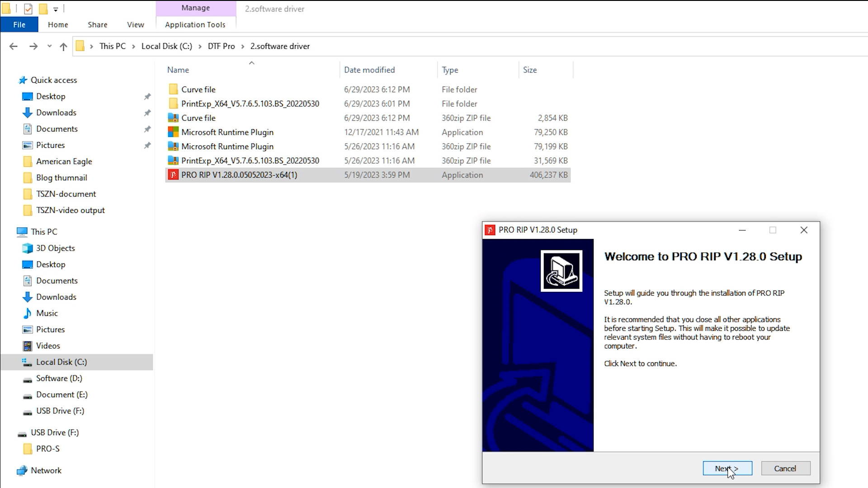Viewport: 868px width, 488px height.
Task: Click the Properties quick access toolbar icon
Action: [x=28, y=9]
